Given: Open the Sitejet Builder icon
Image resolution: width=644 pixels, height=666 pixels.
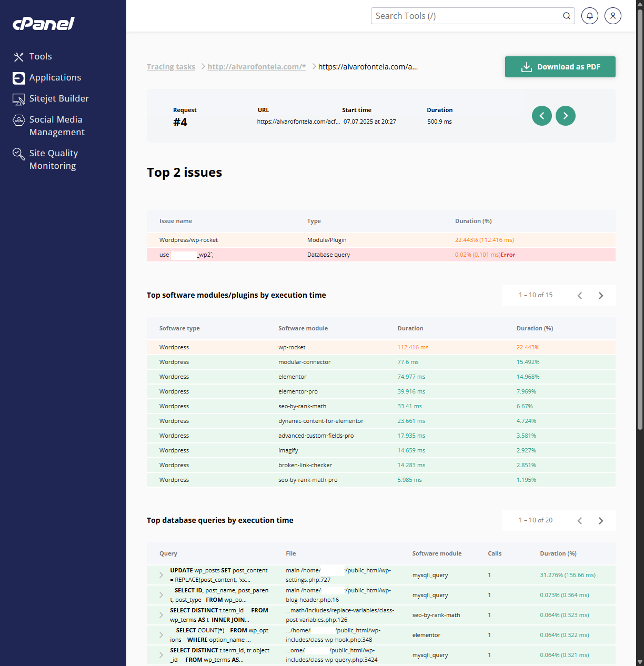Looking at the screenshot, I should pyautogui.click(x=19, y=99).
